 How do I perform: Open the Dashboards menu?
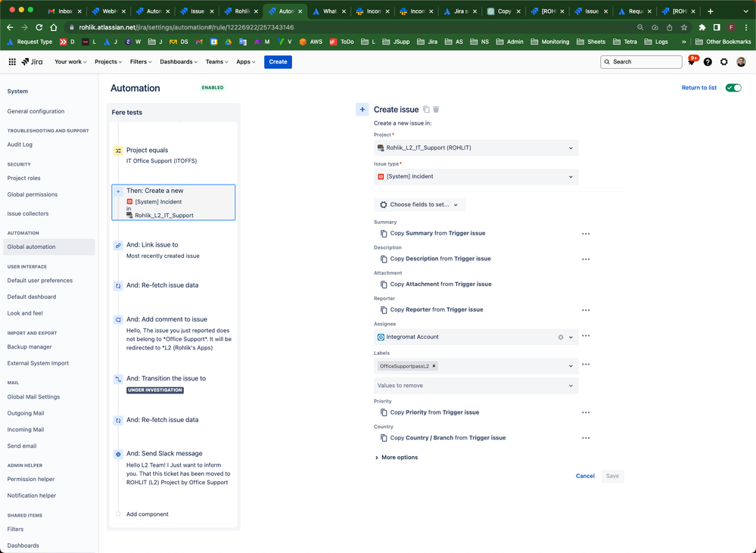click(179, 62)
